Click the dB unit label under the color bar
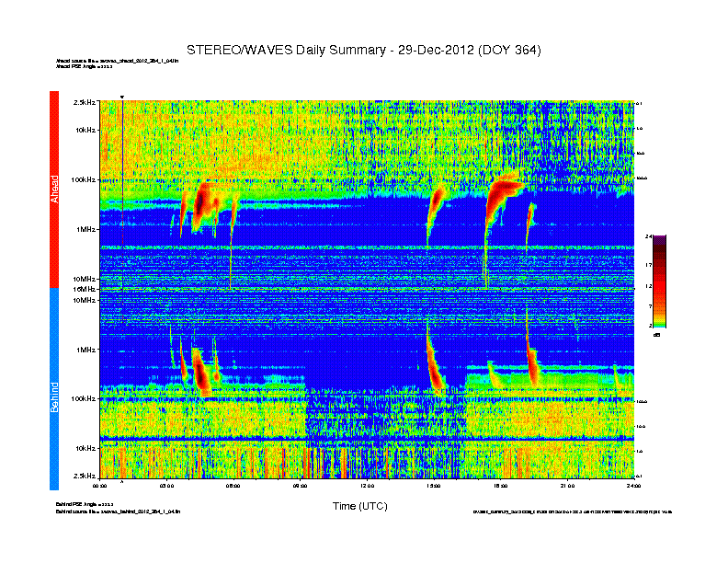 coord(657,335)
